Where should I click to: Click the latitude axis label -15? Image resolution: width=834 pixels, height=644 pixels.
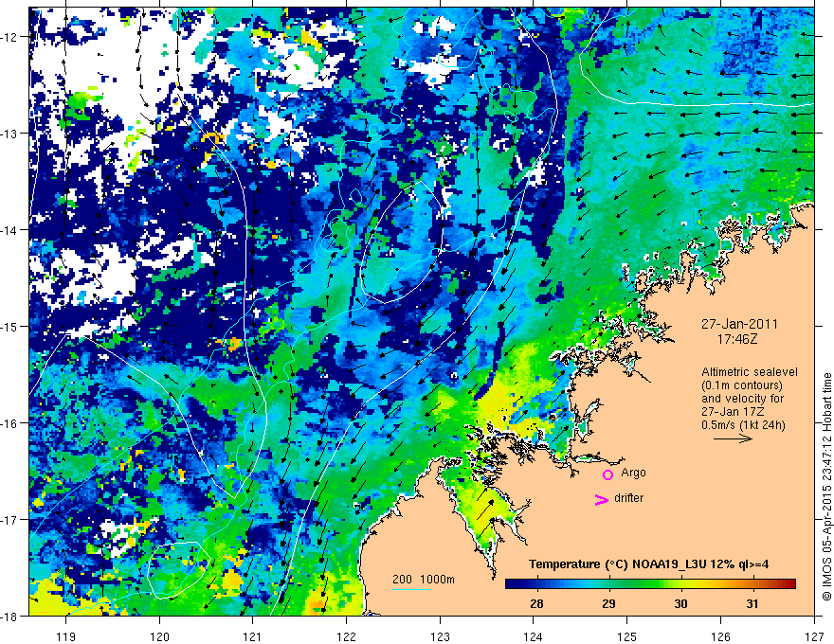(9, 326)
